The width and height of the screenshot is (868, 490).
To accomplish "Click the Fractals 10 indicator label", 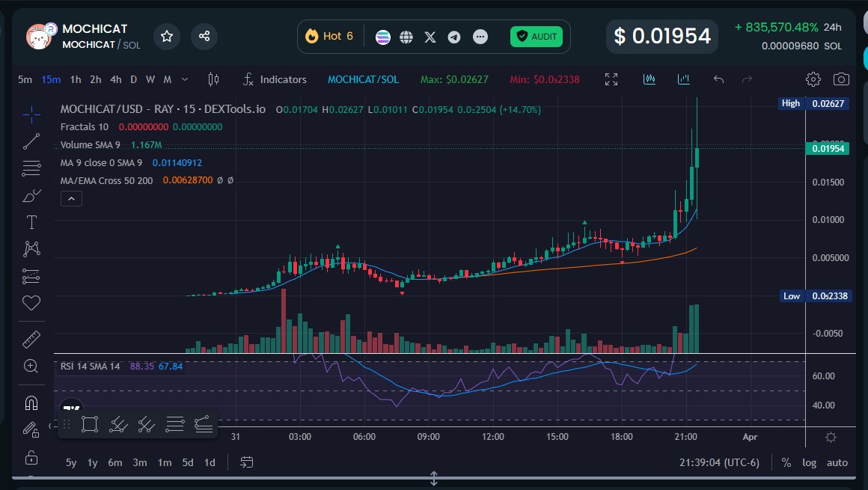I will click(84, 126).
